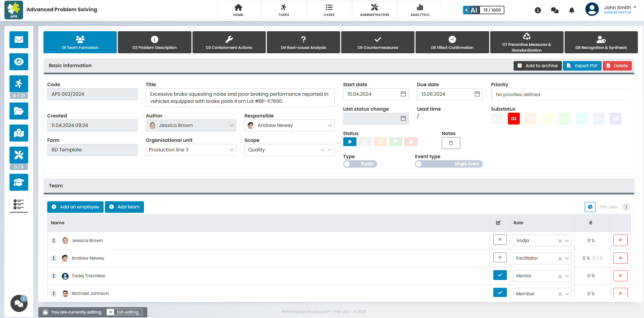Open the messages inbox from sidebar
Viewport: 644px width, 318px height.
point(19,40)
